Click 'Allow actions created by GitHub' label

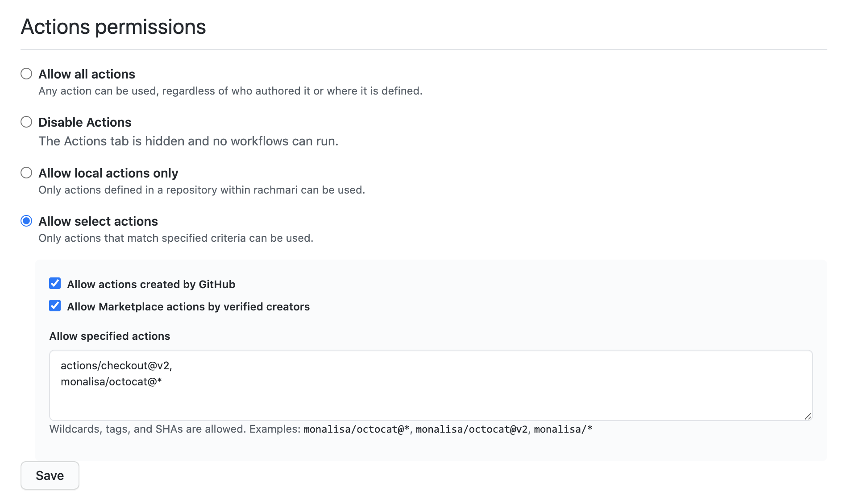pyautogui.click(x=151, y=285)
